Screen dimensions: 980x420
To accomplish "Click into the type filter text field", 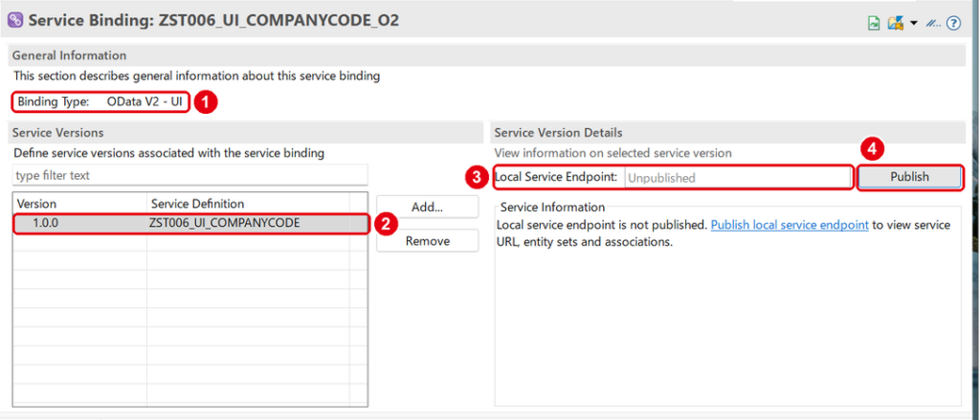I will 190,176.
